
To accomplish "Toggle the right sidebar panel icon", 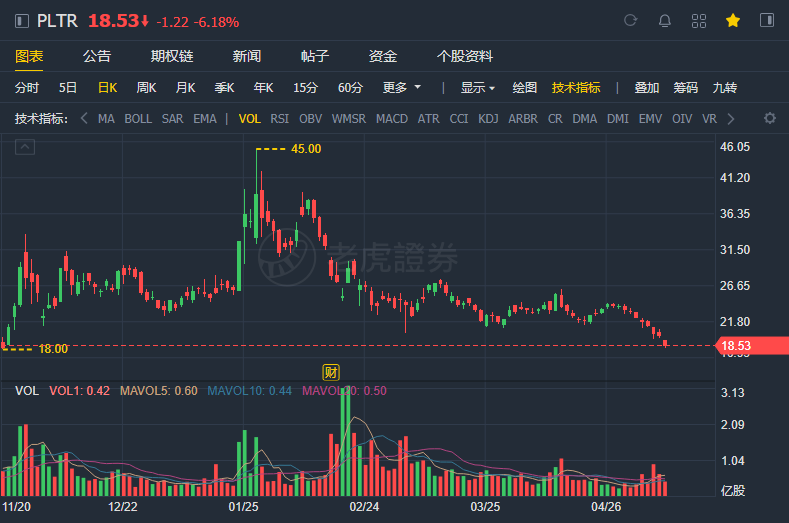I will pyautogui.click(x=767, y=20).
